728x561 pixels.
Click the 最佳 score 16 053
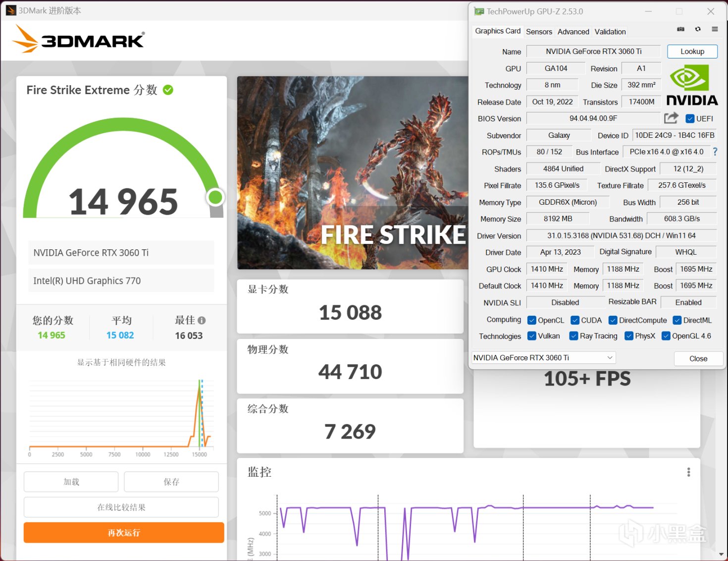[189, 336]
